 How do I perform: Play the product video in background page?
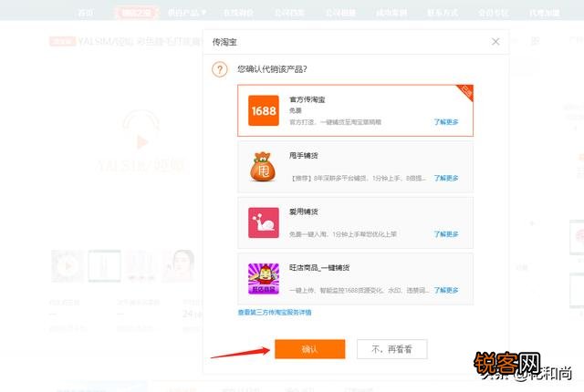click(141, 141)
